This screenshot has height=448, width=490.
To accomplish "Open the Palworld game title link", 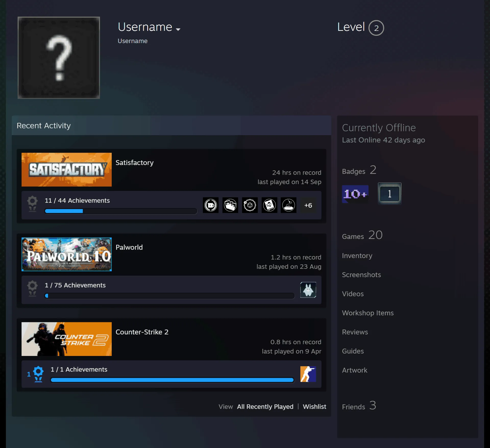I will [x=129, y=247].
